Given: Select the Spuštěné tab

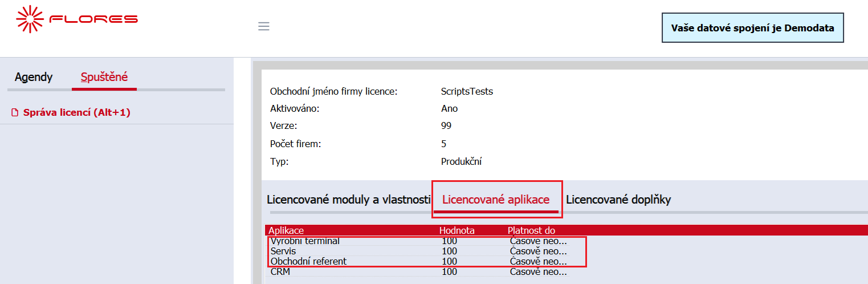Looking at the screenshot, I should click(104, 77).
